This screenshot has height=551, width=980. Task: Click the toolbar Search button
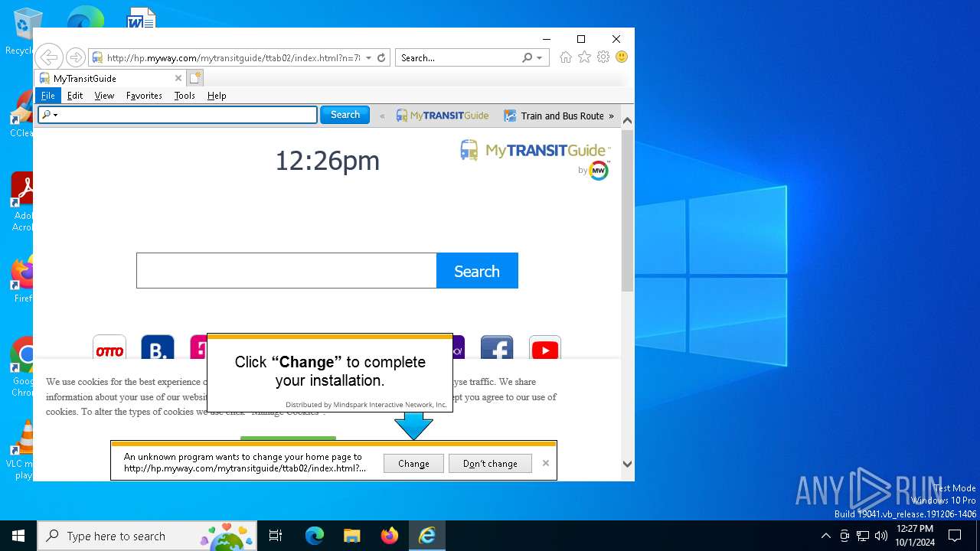pos(345,115)
